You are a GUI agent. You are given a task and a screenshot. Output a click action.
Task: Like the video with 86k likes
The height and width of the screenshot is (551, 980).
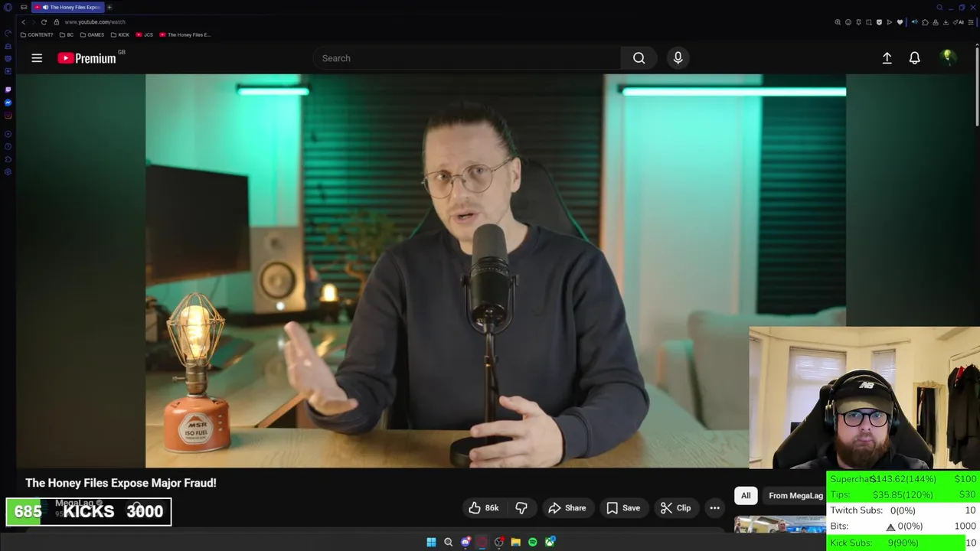point(484,508)
